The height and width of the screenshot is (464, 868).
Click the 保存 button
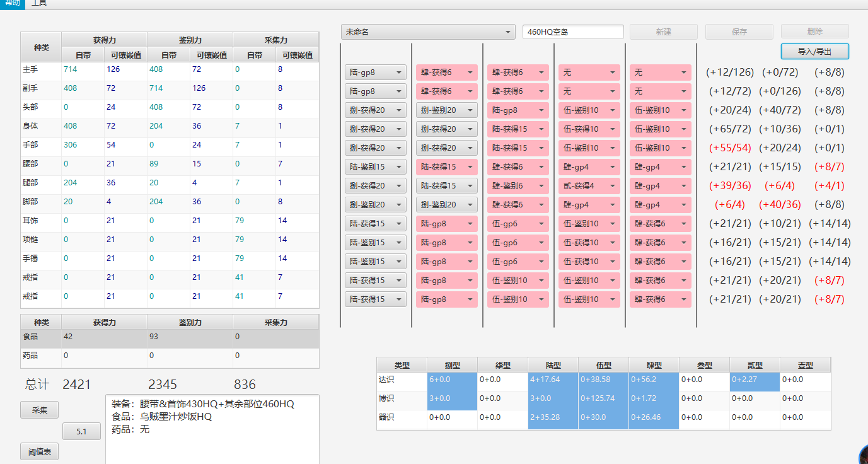(739, 32)
